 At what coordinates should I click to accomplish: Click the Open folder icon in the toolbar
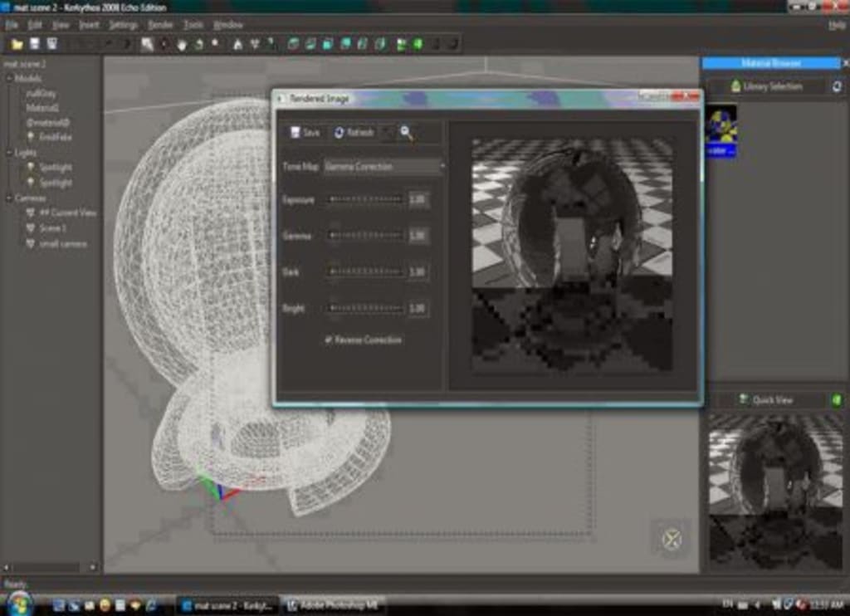17,44
